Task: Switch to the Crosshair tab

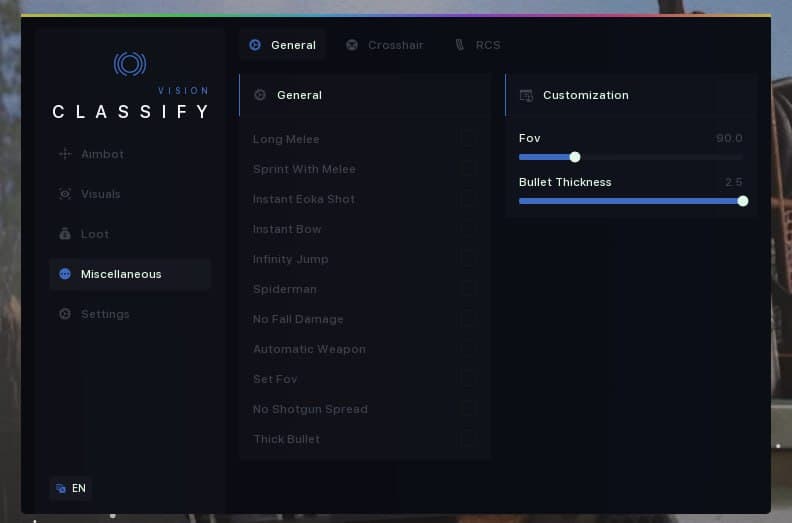Action: click(385, 45)
